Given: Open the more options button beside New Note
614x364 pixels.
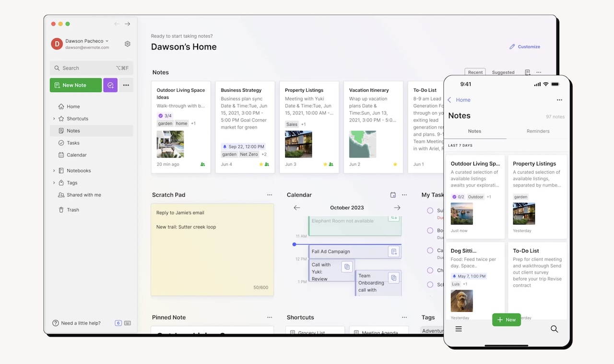Looking at the screenshot, I should point(126,85).
